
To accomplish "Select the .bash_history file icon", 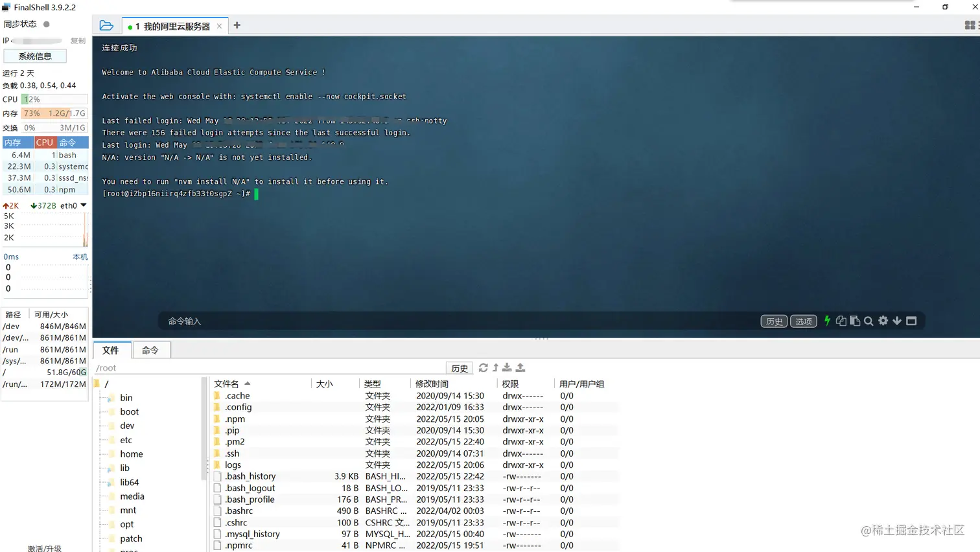I will [x=217, y=476].
